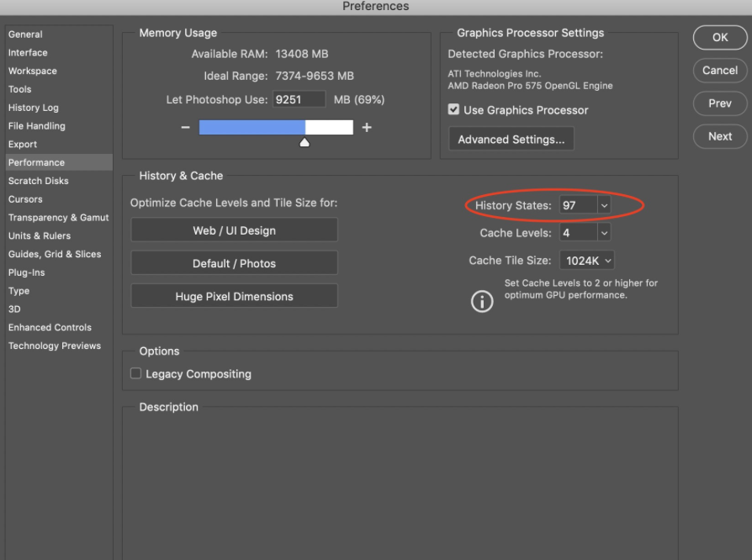Viewport: 752px width, 560px height.
Task: Click the Default / Photos optimization option
Action: (234, 262)
